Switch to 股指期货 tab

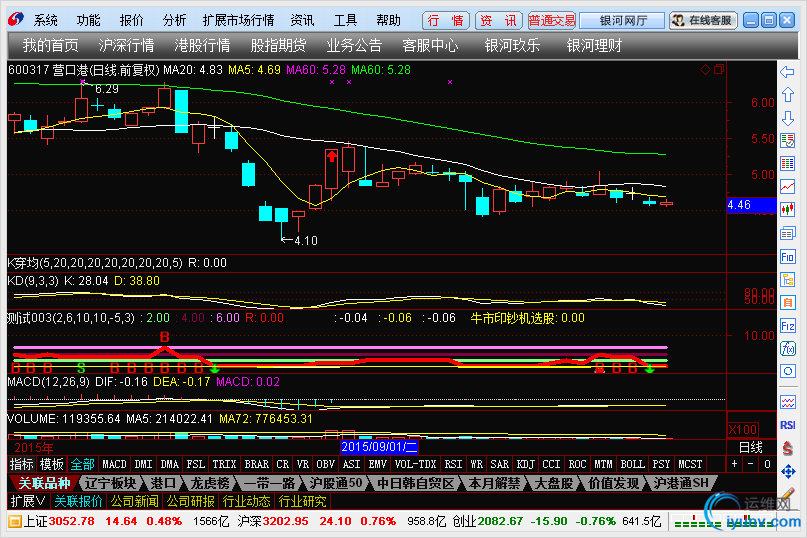[x=278, y=45]
